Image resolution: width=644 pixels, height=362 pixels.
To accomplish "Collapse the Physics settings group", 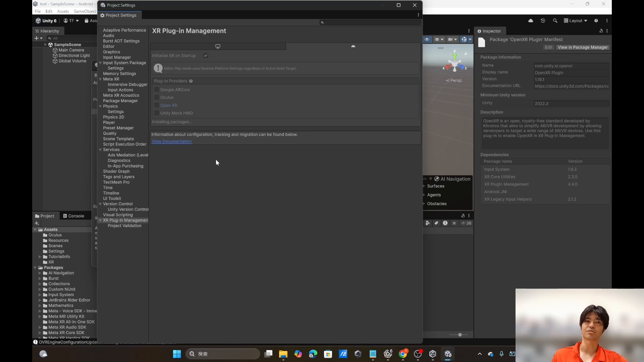I will pos(100,106).
